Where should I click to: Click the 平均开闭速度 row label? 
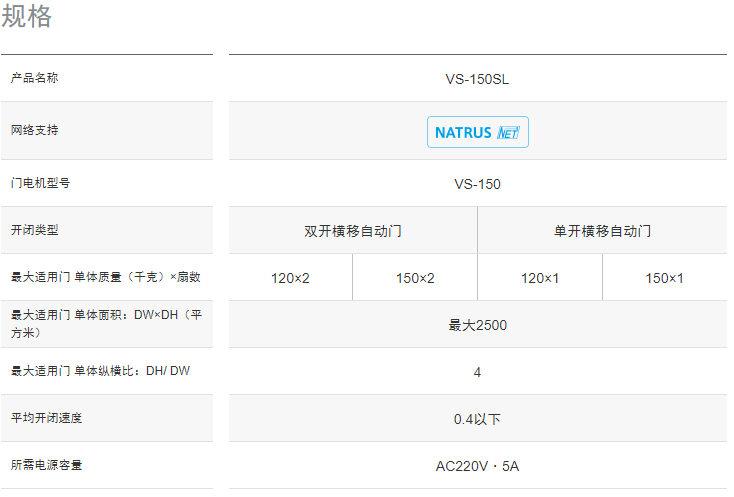47,418
